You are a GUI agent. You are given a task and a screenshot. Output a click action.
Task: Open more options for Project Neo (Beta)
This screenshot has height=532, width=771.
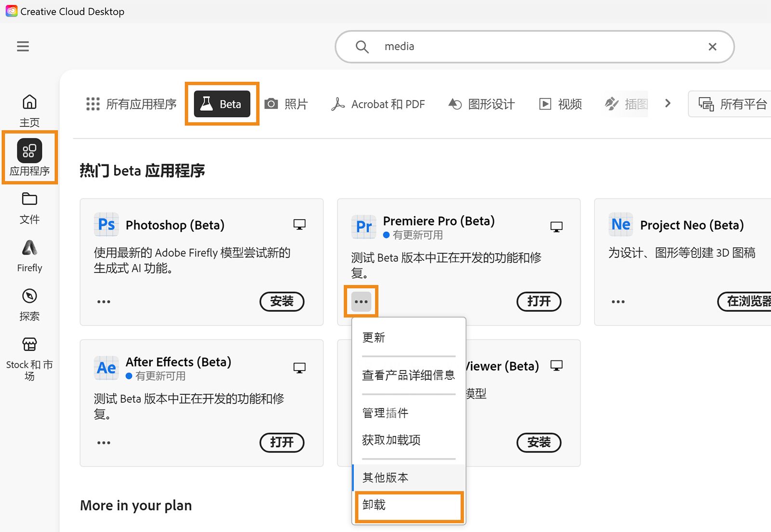(618, 302)
